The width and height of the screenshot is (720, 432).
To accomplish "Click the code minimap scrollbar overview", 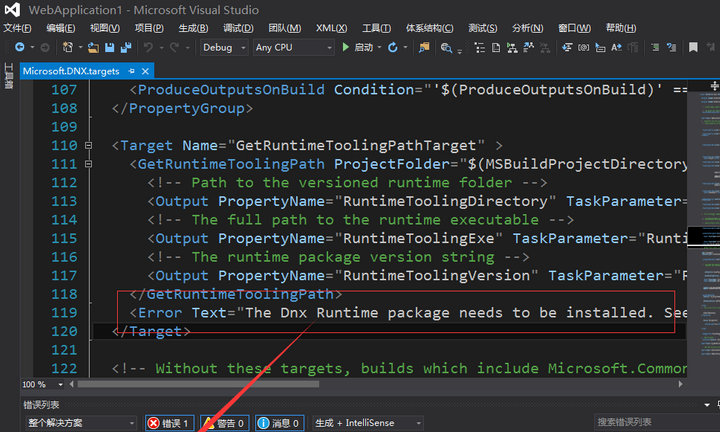I will click(703, 230).
